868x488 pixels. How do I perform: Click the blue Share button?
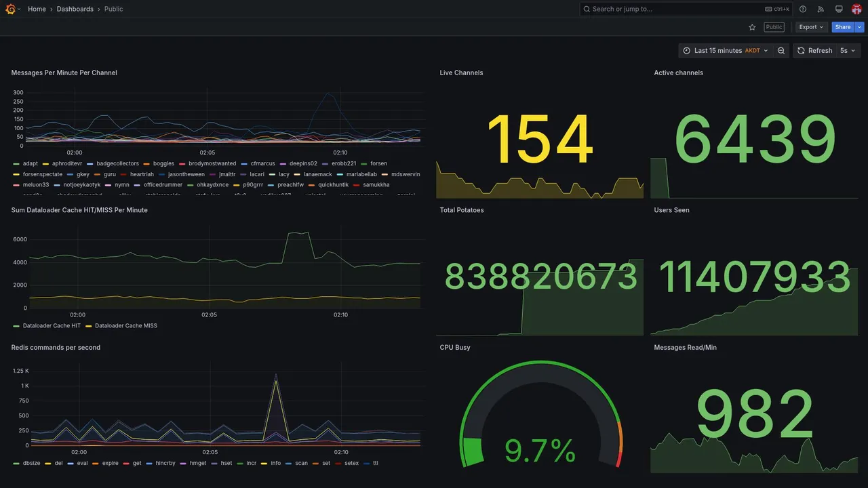[843, 27]
